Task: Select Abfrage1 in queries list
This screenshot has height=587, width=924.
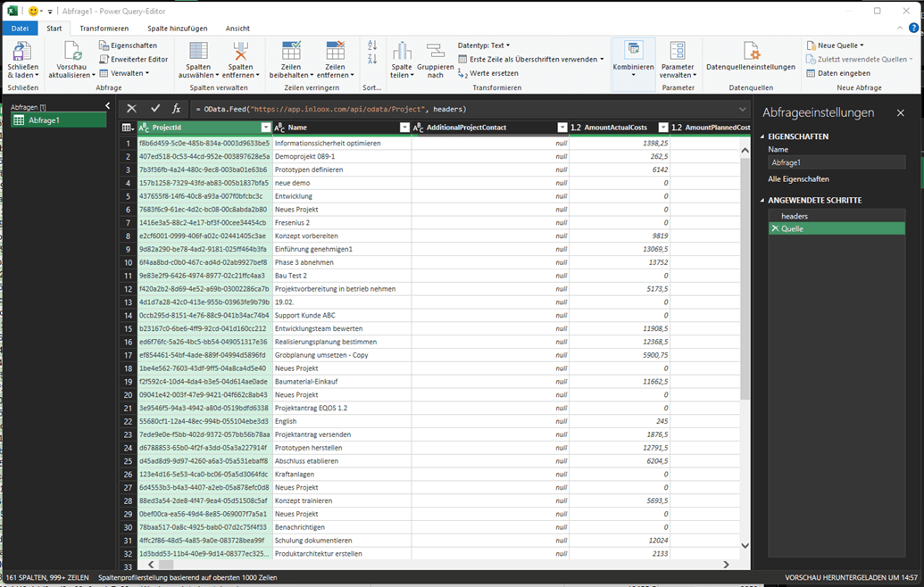Action: pos(59,120)
